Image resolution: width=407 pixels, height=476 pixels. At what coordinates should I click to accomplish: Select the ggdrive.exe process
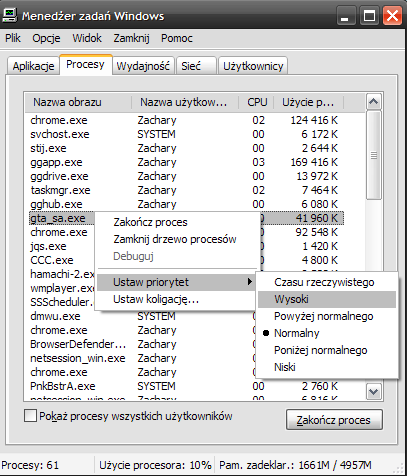[x=186, y=176]
